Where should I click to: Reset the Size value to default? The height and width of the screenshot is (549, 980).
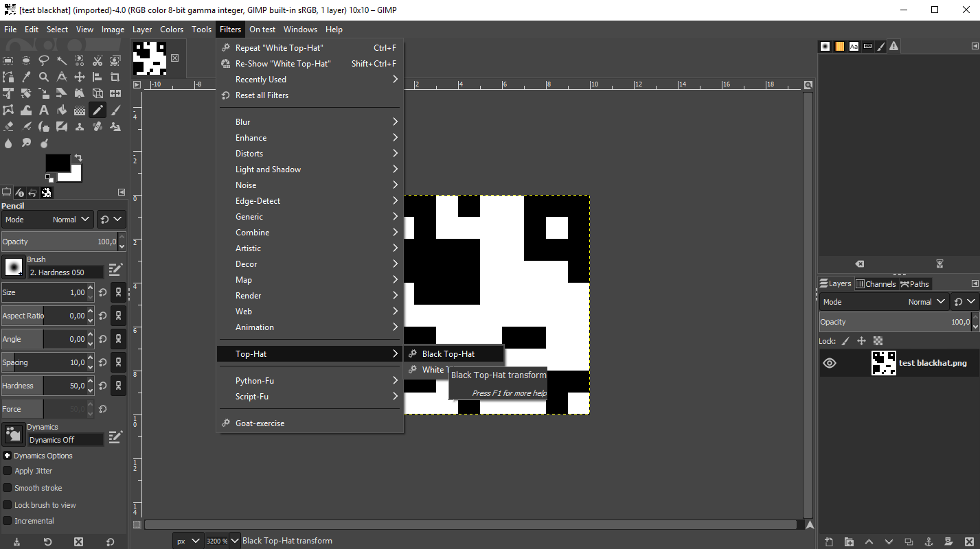pos(102,292)
